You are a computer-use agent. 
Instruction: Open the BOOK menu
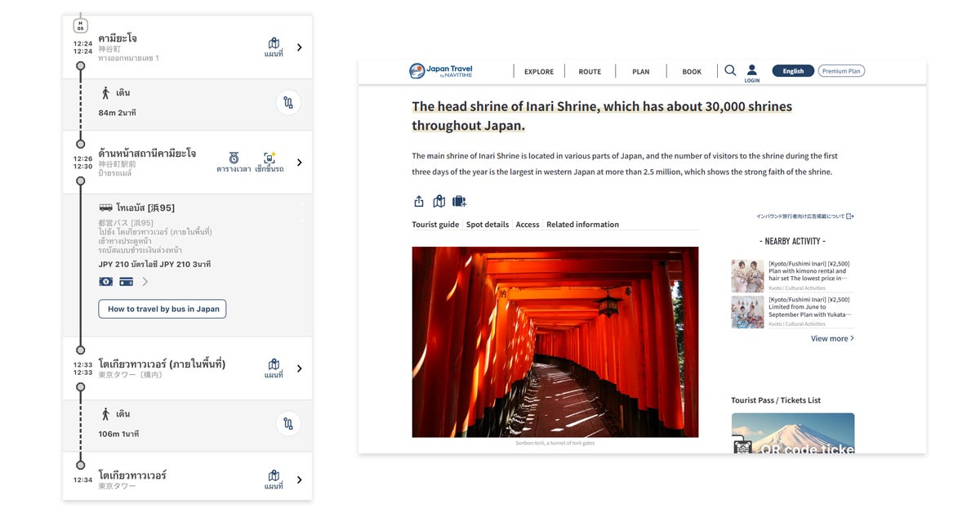coord(692,72)
